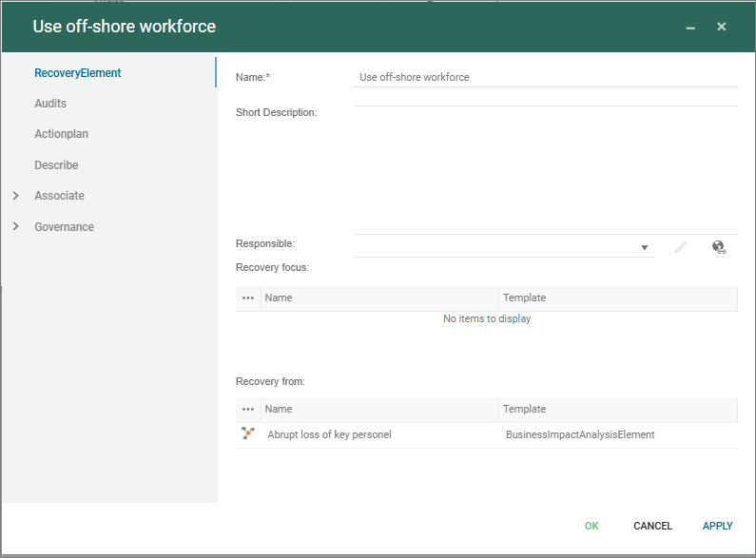756x558 pixels.
Task: Focus the Name input field
Action: [x=545, y=77]
